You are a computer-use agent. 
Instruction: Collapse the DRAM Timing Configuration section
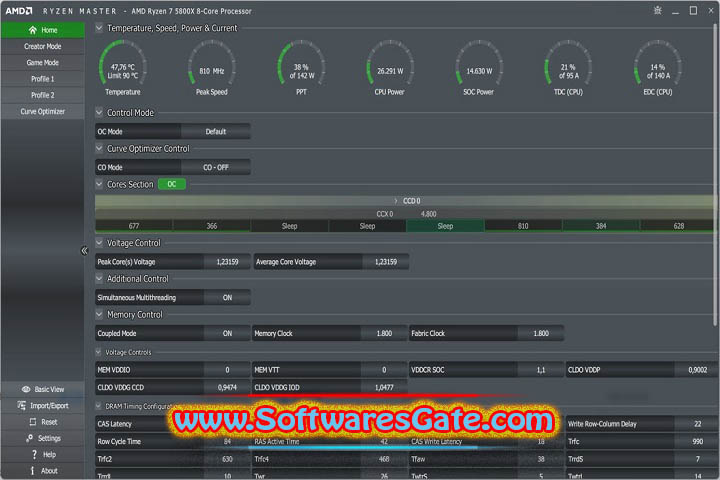click(x=98, y=406)
